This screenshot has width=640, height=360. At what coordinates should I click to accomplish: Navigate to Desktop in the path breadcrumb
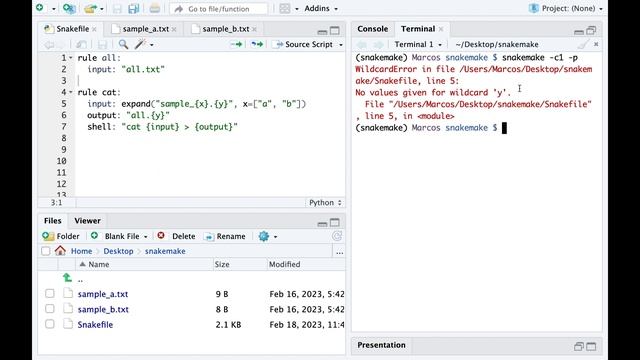click(x=118, y=251)
